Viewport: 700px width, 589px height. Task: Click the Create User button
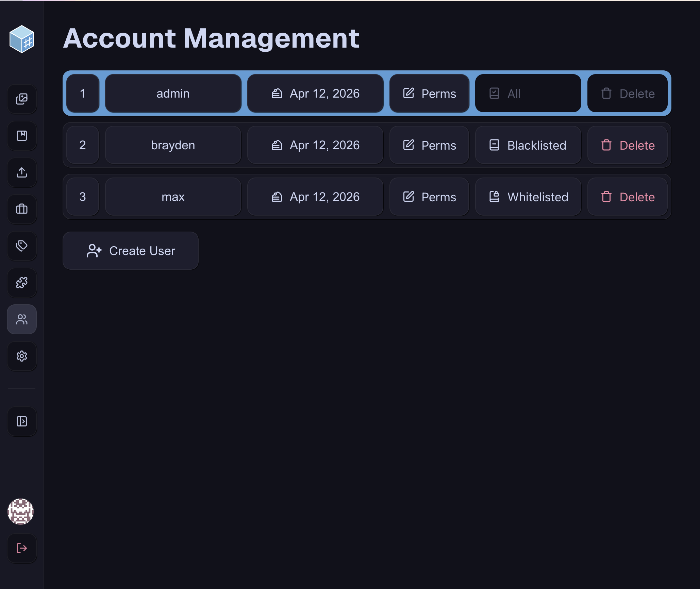[130, 251]
